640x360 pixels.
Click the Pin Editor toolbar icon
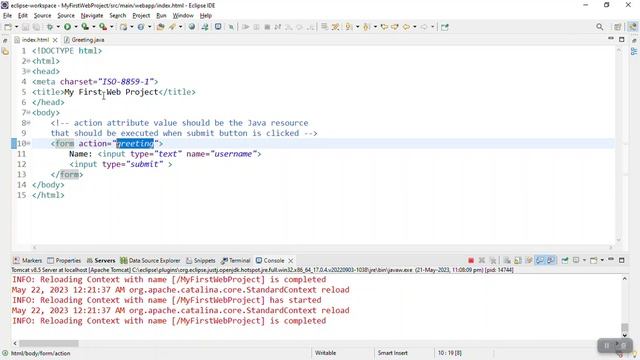click(444, 27)
